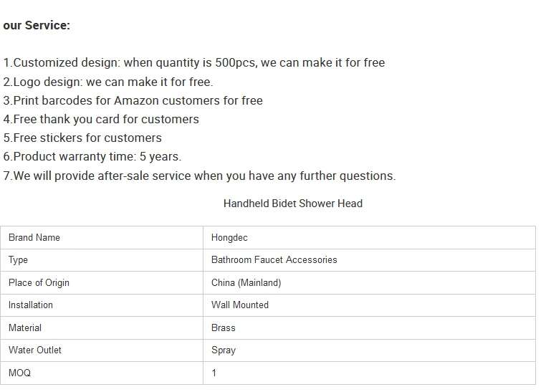Click the free thank you card line
The image size is (556, 392).
click(x=101, y=119)
